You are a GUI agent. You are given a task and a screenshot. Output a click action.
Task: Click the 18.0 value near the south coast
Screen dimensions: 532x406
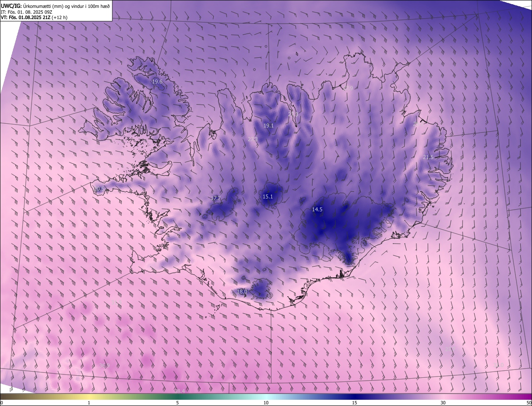242,292
